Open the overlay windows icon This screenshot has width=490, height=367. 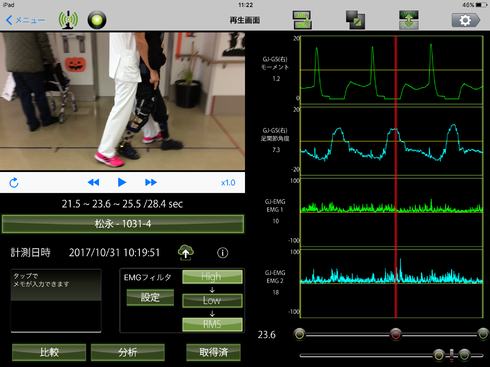(x=355, y=20)
